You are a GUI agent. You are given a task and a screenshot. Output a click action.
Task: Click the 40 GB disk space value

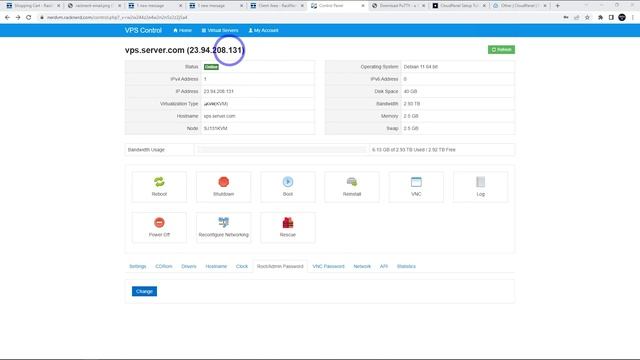point(410,91)
